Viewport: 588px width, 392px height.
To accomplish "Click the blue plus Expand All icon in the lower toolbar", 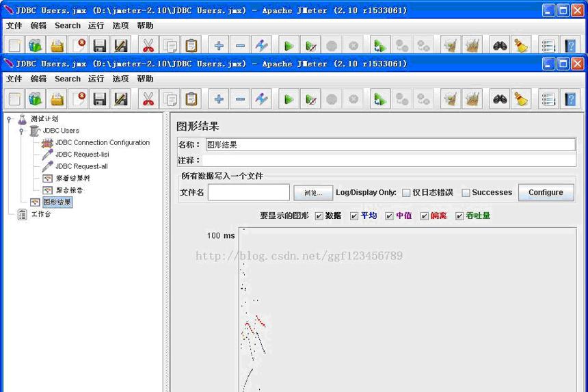I will point(219,99).
